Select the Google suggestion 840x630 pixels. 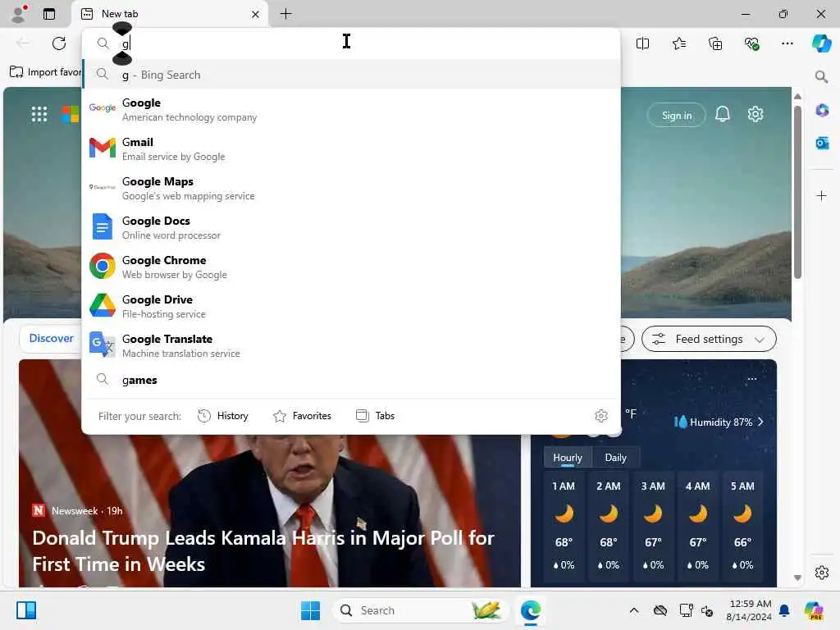(351, 109)
